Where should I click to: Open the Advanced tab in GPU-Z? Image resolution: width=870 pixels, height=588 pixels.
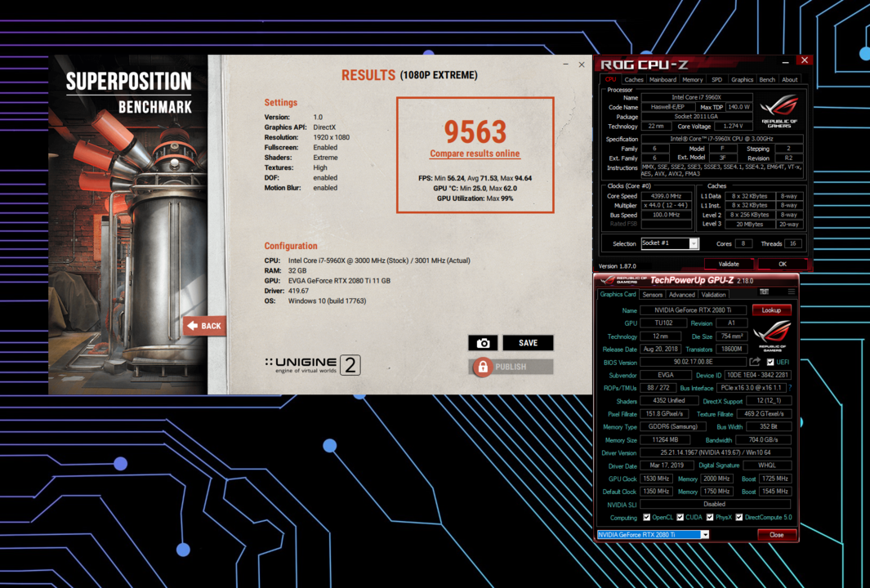point(681,295)
